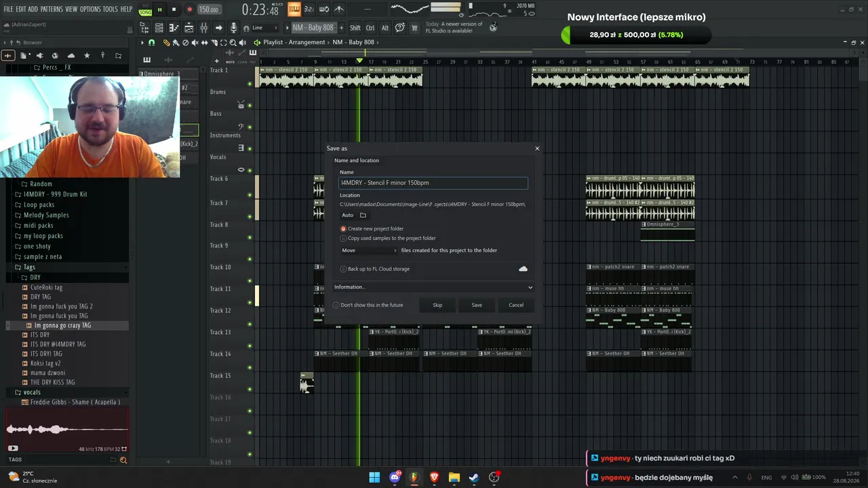This screenshot has height=488, width=868.
Task: Click Cancel in the Save as dialog
Action: pyautogui.click(x=516, y=305)
